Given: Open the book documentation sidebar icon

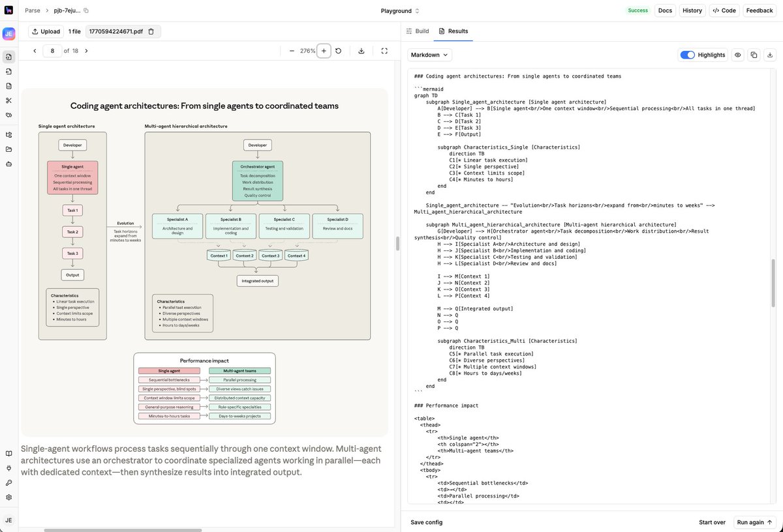Looking at the screenshot, I should pos(8,454).
